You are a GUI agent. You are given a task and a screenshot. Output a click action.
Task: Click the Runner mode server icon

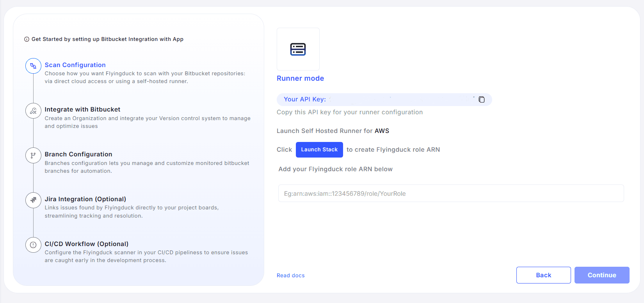(x=298, y=49)
